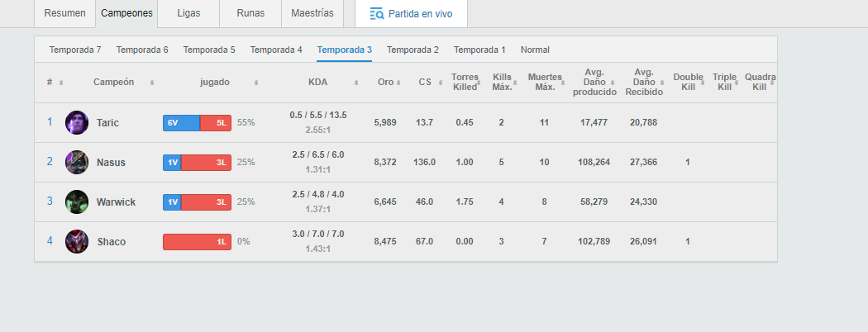The image size is (868, 332).
Task: Click Taric's damage received 20,788
Action: [644, 123]
